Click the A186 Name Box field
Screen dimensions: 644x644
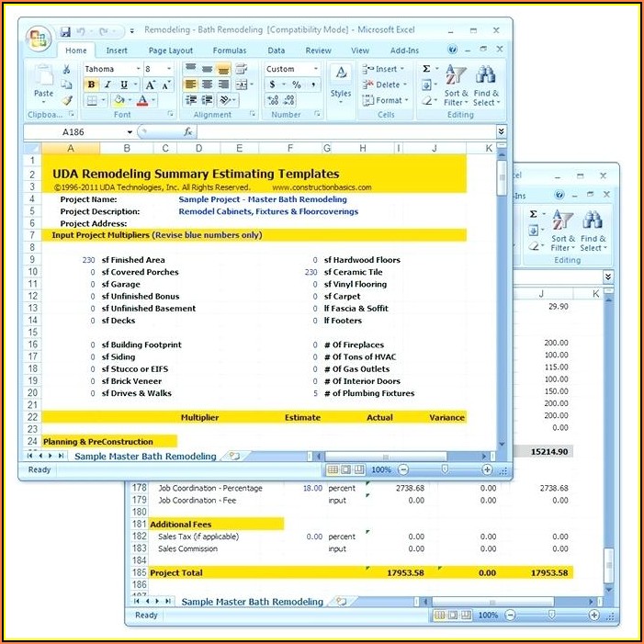(x=73, y=132)
